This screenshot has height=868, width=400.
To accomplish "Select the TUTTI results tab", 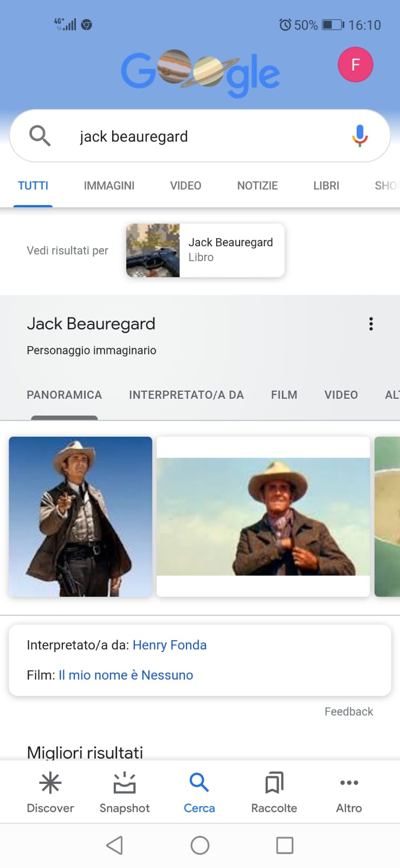I will click(x=33, y=186).
